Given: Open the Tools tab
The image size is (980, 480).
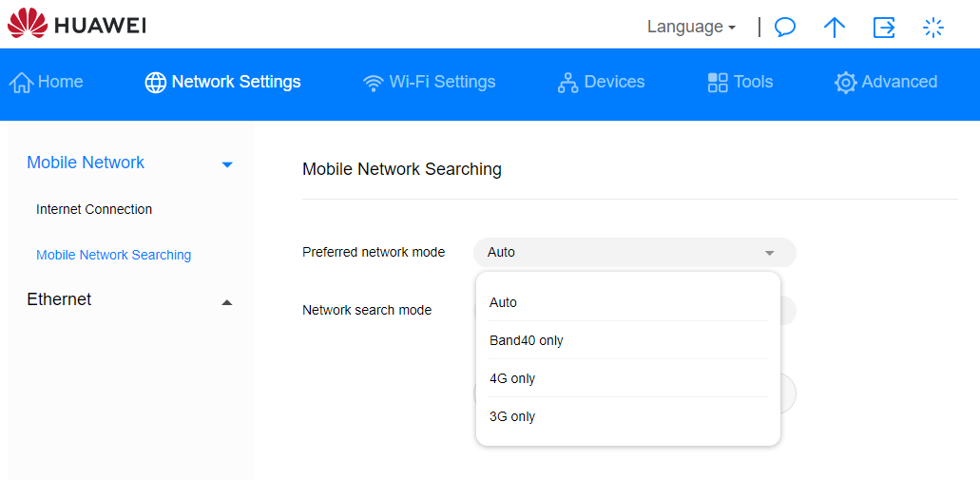Looking at the screenshot, I should pyautogui.click(x=740, y=82).
